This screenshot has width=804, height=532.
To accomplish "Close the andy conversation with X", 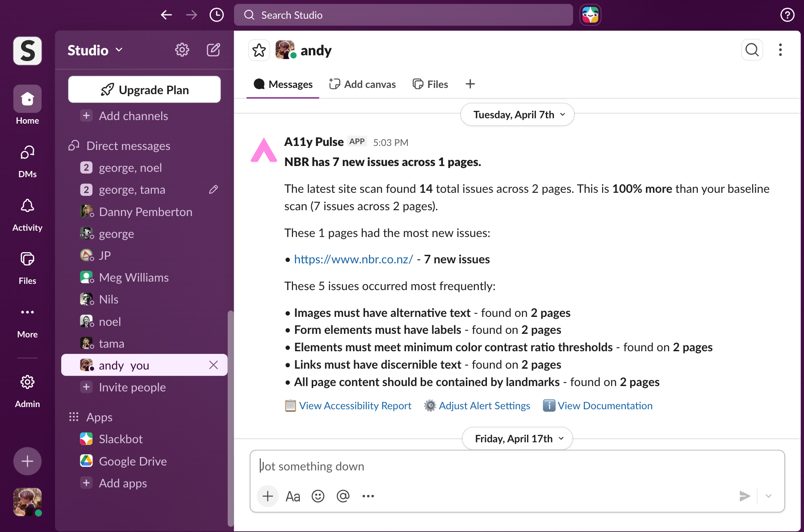I will 214,365.
